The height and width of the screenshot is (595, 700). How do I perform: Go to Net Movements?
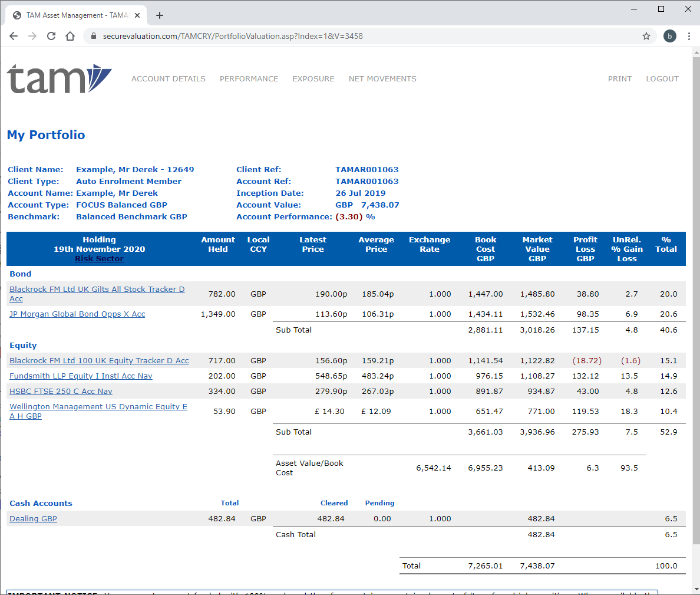[x=382, y=78]
